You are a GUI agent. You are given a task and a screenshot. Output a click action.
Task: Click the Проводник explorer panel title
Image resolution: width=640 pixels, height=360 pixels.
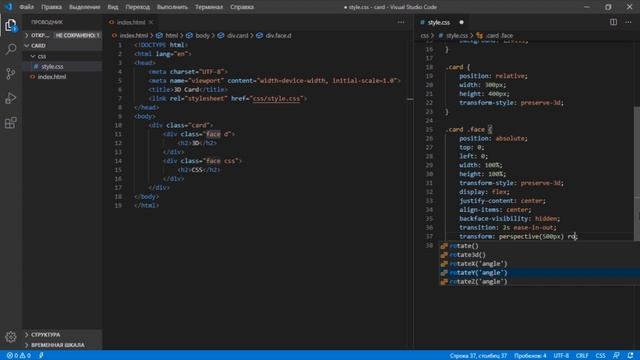[x=47, y=22]
